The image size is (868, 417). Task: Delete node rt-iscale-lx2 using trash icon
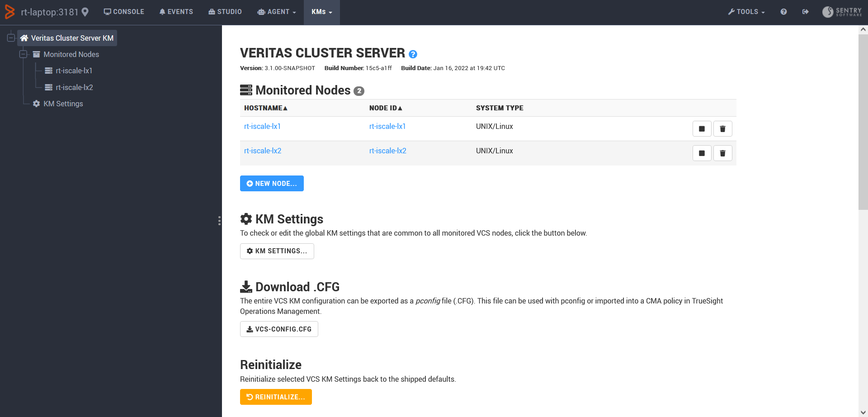tap(722, 153)
